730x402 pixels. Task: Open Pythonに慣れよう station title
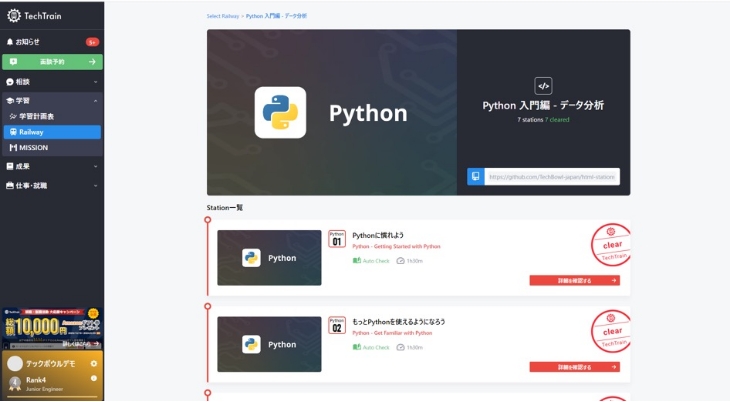[x=378, y=235]
